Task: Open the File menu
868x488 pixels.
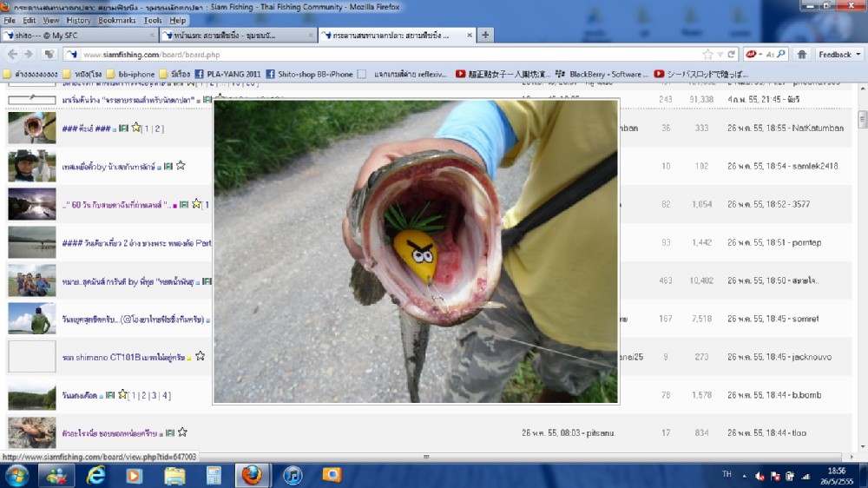Action: coord(10,21)
